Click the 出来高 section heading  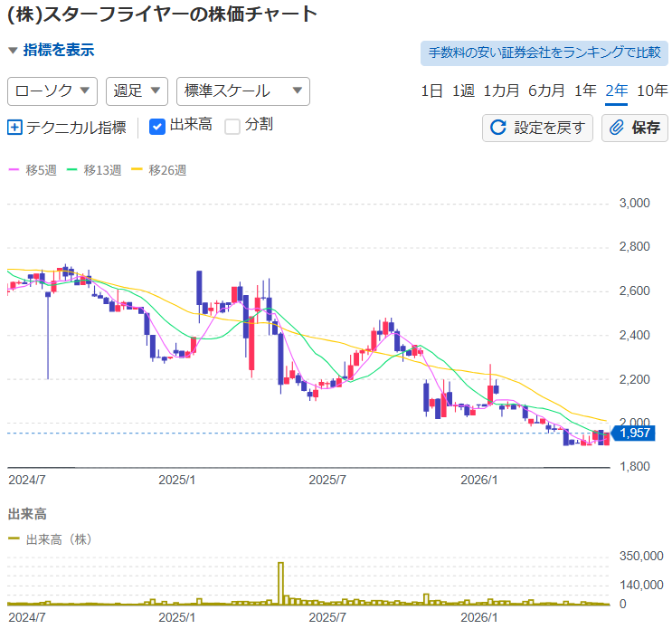click(x=27, y=514)
